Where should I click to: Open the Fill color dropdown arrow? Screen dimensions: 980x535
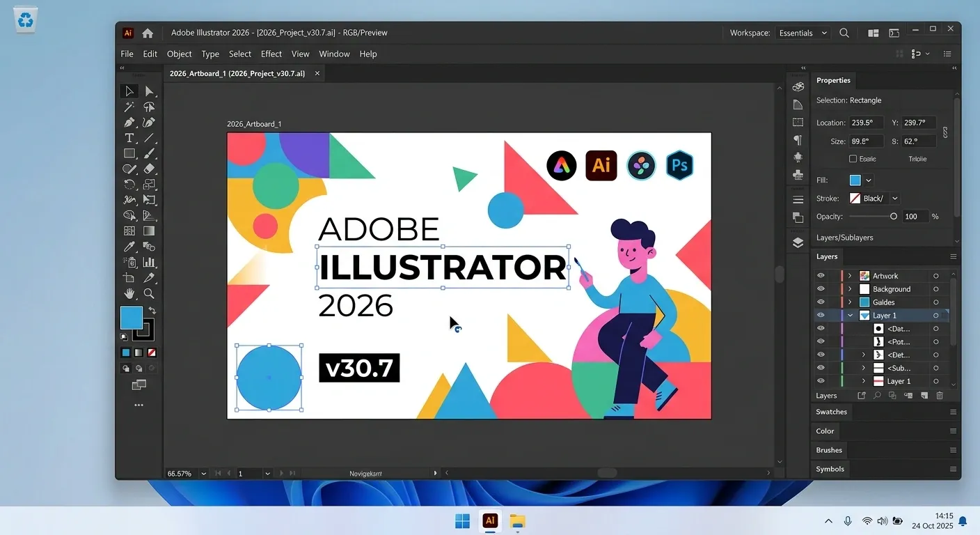click(x=869, y=180)
